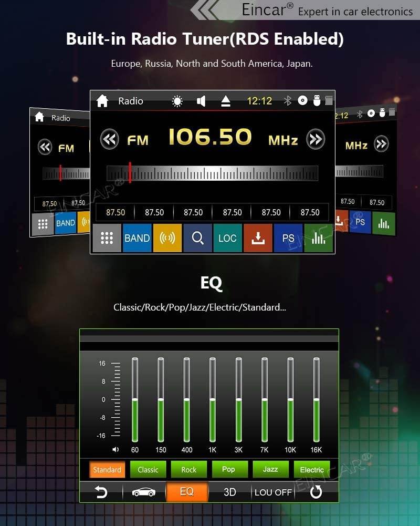
Task: Toggle the LOU OFF loudness setting
Action: click(x=273, y=492)
